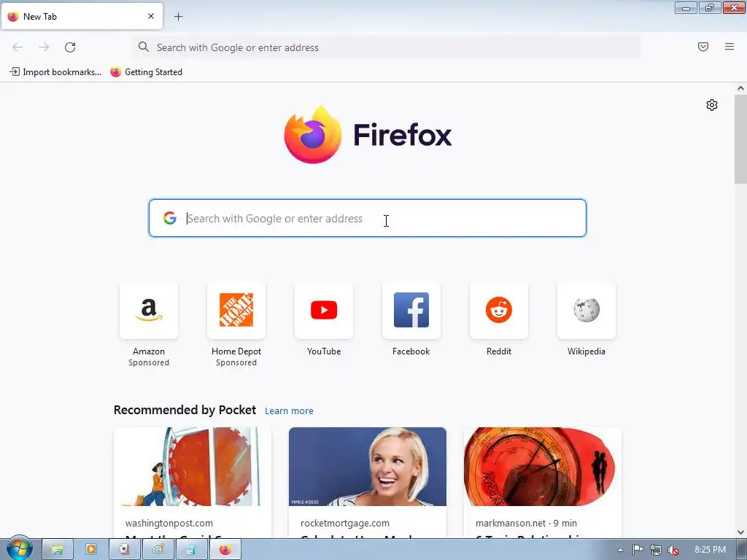Viewport: 747px width, 560px height.
Task: Open the Firefox application menu
Action: coord(729,47)
